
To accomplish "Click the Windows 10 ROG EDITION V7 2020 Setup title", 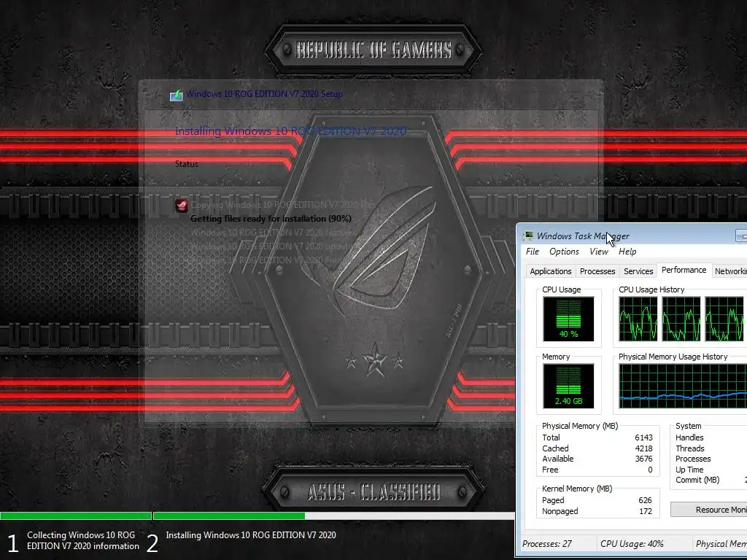I will pyautogui.click(x=264, y=94).
